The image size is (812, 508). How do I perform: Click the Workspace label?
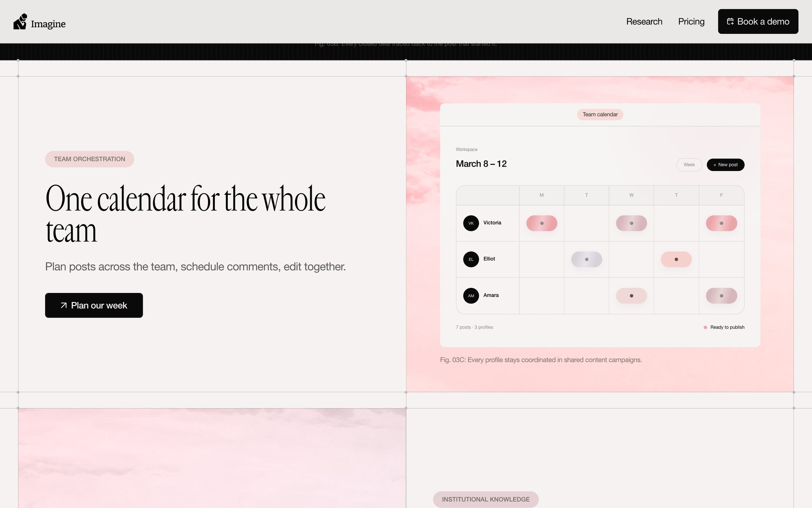466,149
